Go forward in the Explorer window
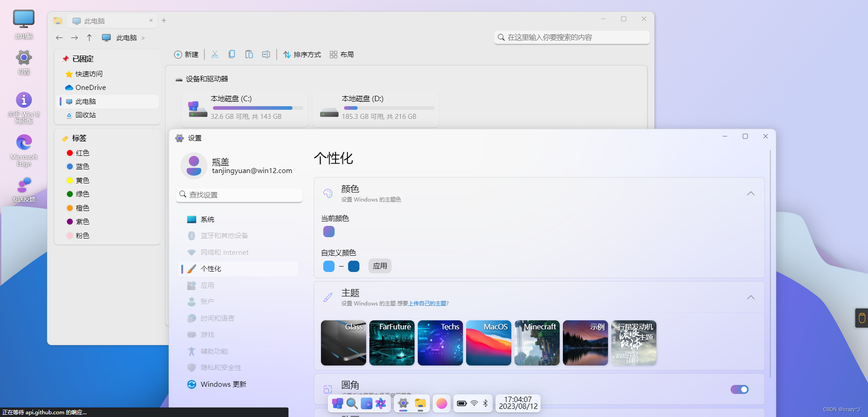The image size is (868, 417). (x=74, y=37)
